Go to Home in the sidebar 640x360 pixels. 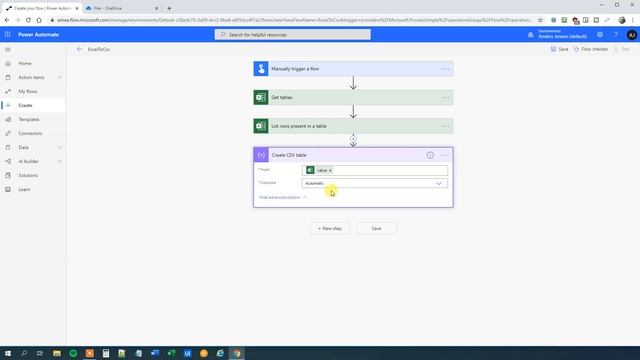coord(25,64)
